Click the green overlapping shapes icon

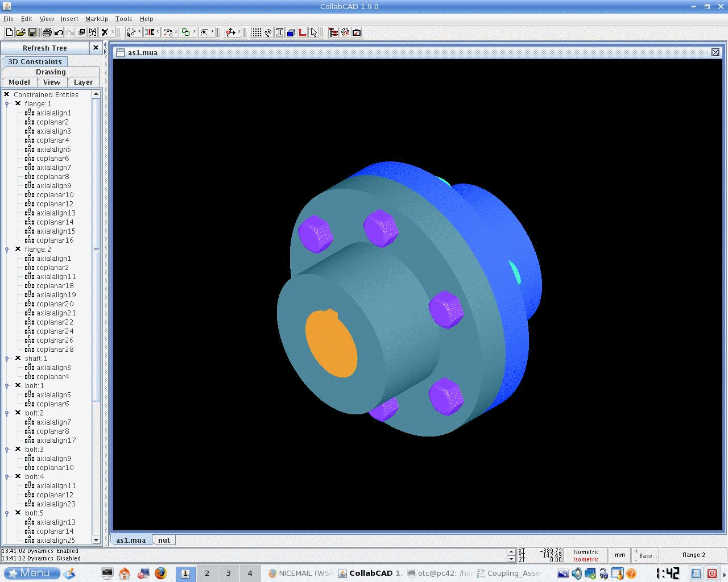[x=186, y=32]
